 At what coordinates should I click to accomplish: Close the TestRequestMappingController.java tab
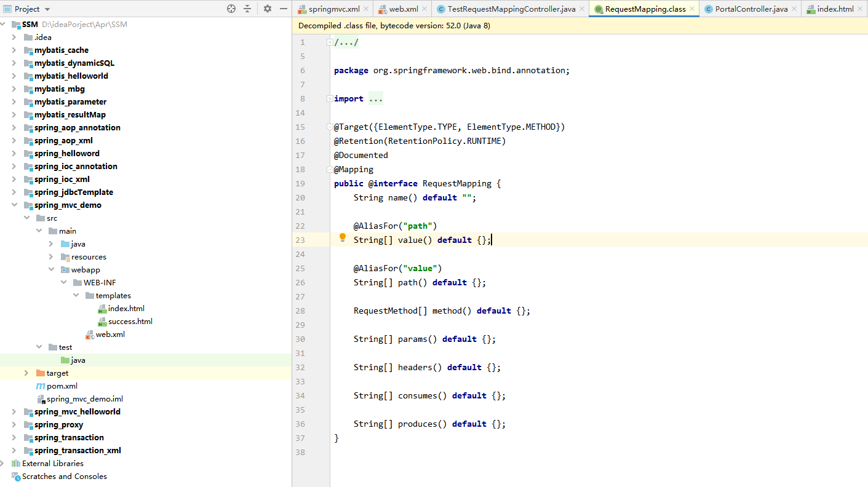coord(582,9)
